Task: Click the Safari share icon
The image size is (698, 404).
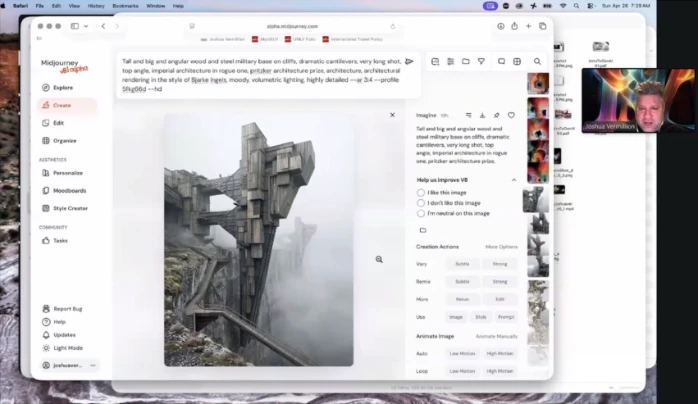Action: [515, 26]
